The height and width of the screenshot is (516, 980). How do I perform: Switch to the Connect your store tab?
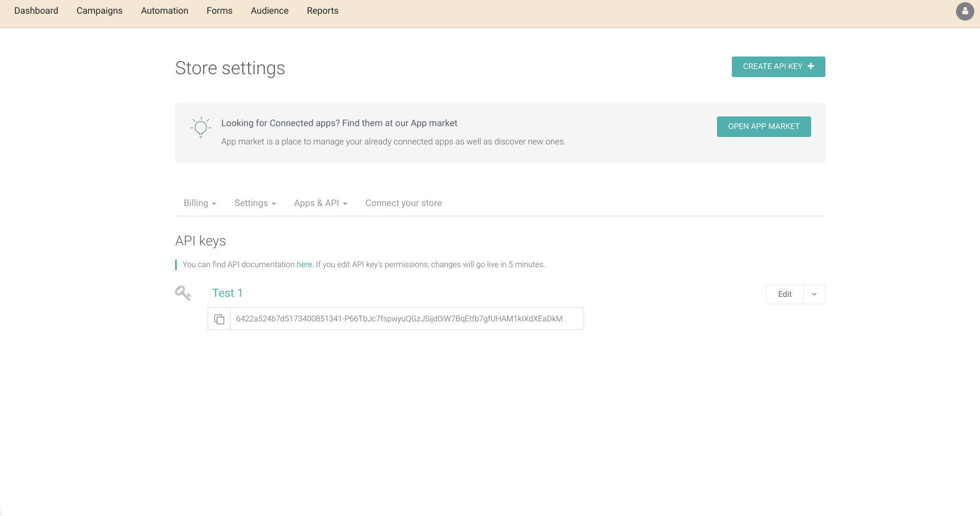point(403,203)
